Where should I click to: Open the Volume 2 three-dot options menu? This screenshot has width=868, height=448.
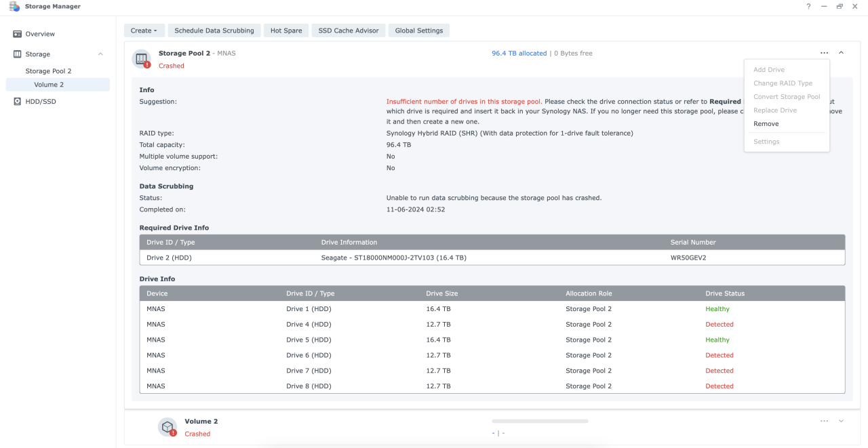click(824, 421)
